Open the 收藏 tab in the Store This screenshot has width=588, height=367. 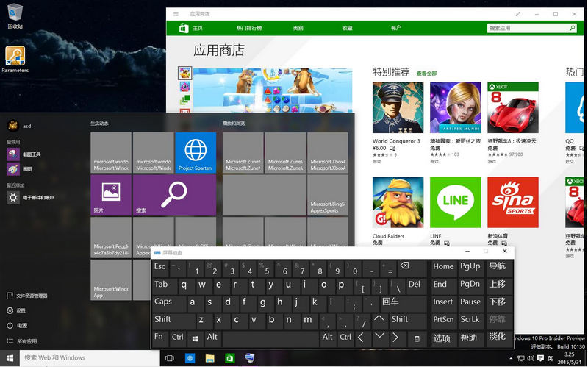(x=347, y=28)
